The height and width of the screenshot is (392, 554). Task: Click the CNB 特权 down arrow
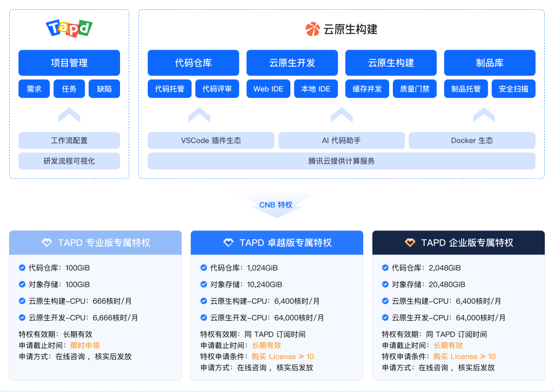[276, 205]
